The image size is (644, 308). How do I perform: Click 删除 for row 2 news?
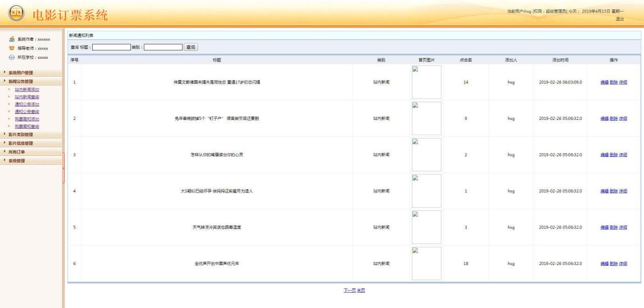(x=613, y=119)
